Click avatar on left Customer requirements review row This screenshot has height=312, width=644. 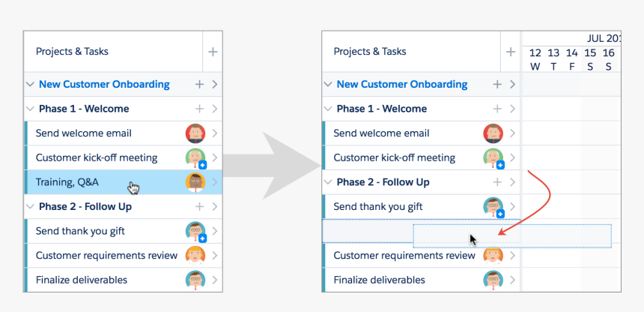click(x=195, y=256)
